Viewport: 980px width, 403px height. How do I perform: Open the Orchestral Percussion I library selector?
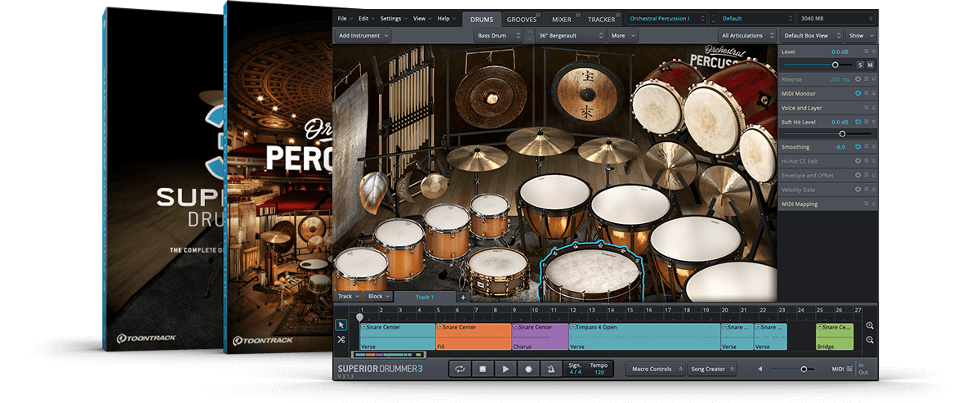(x=666, y=18)
